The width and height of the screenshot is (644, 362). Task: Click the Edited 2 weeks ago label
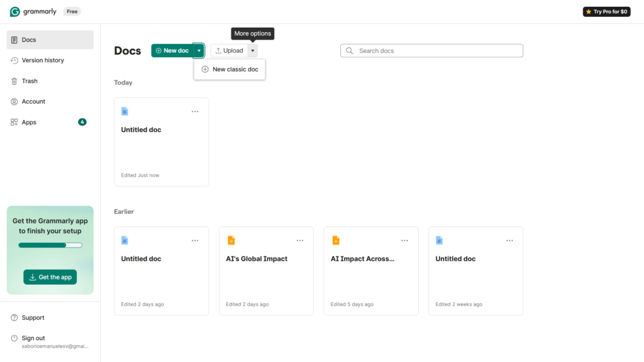pos(458,304)
